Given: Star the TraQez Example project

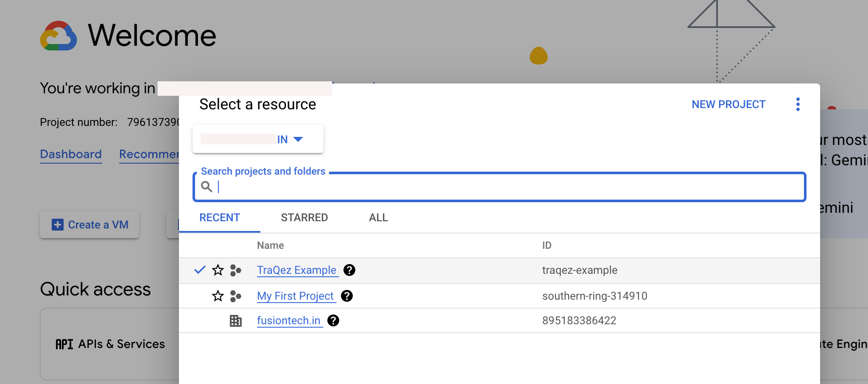Looking at the screenshot, I should (x=218, y=270).
